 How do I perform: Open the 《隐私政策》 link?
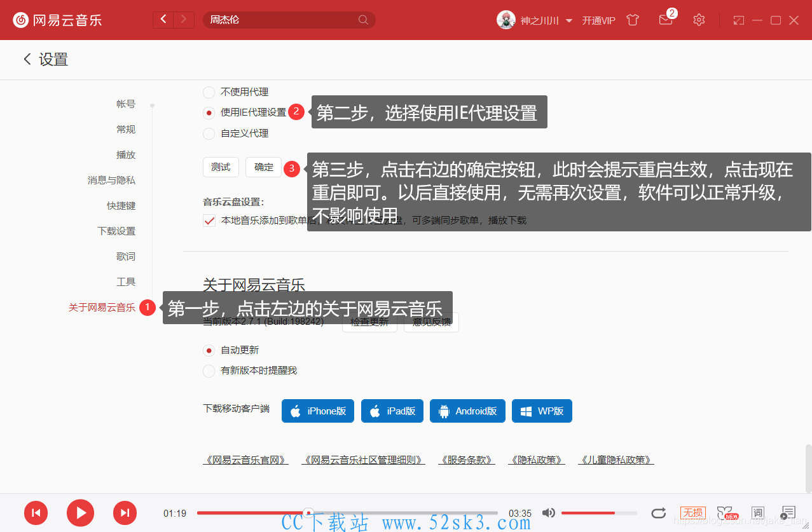(x=537, y=460)
